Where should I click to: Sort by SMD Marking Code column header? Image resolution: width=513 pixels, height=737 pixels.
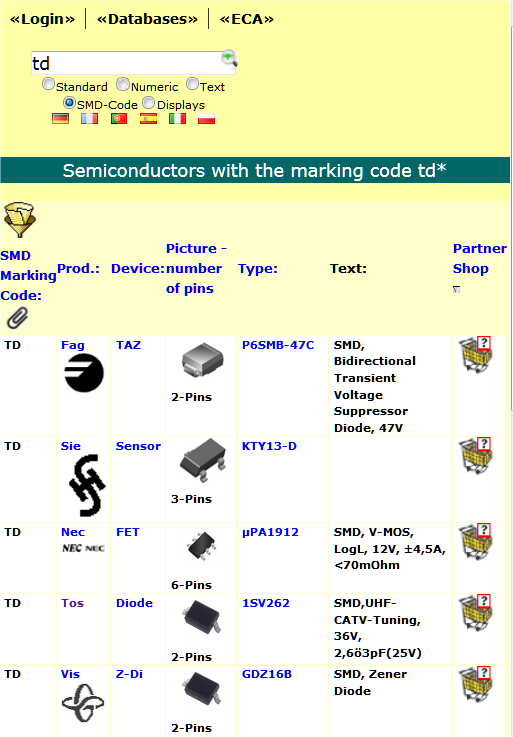tap(28, 275)
